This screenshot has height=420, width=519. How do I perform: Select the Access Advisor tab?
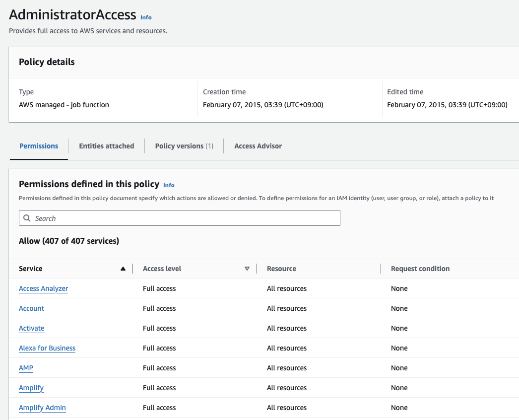pos(258,146)
